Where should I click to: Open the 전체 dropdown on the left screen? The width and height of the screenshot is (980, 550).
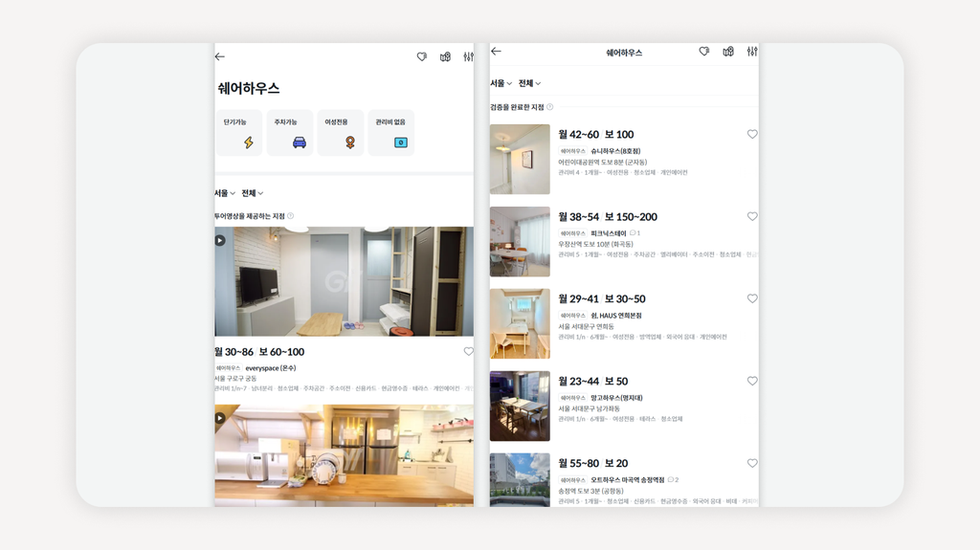(x=253, y=193)
